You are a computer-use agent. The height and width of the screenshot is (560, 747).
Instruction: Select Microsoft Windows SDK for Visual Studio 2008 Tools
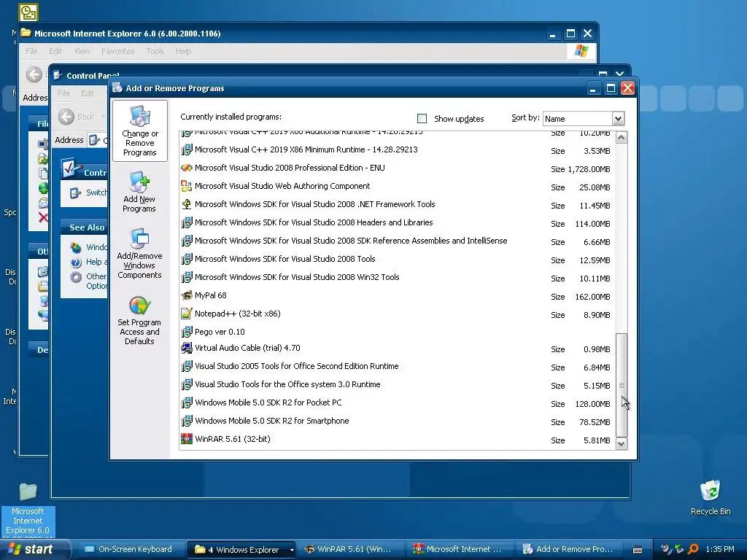(x=395, y=259)
